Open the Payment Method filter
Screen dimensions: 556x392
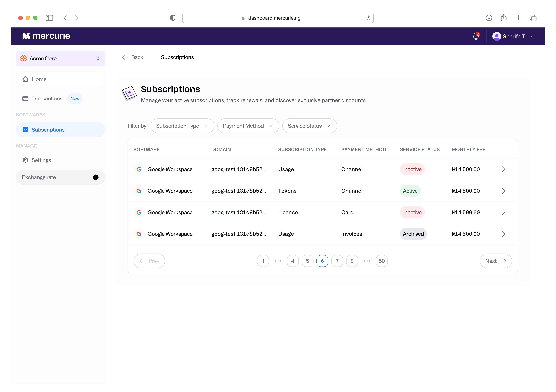pos(248,126)
